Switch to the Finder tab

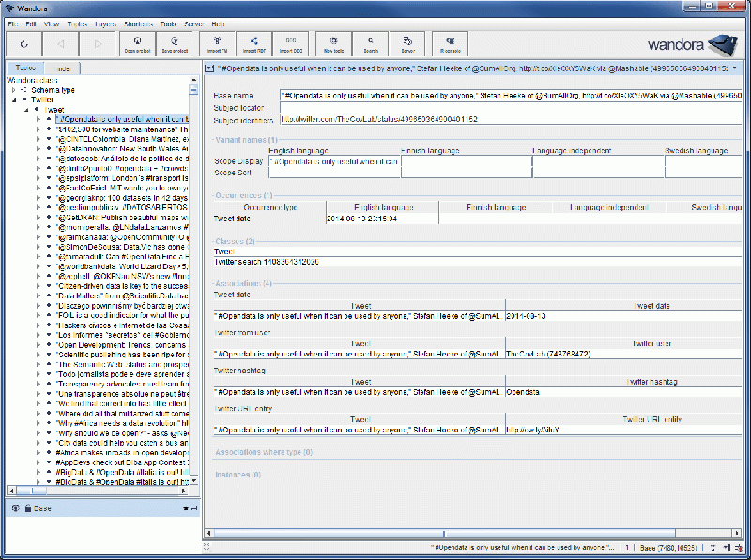point(62,68)
